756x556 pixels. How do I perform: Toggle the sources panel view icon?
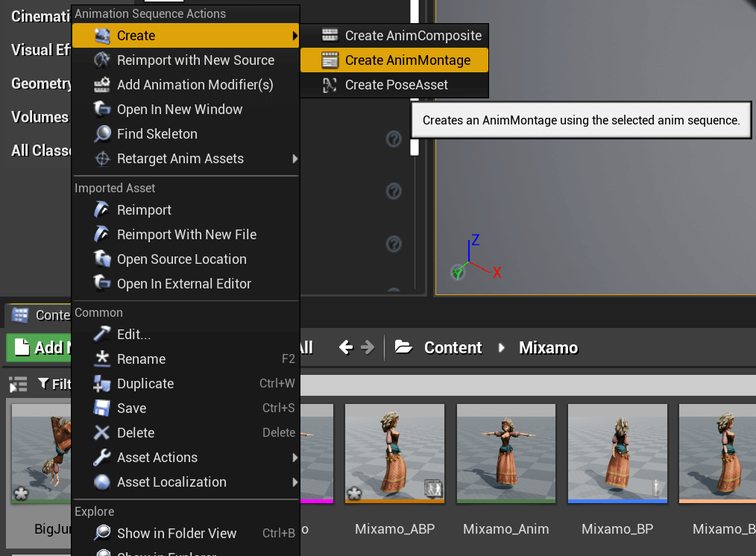pyautogui.click(x=18, y=385)
